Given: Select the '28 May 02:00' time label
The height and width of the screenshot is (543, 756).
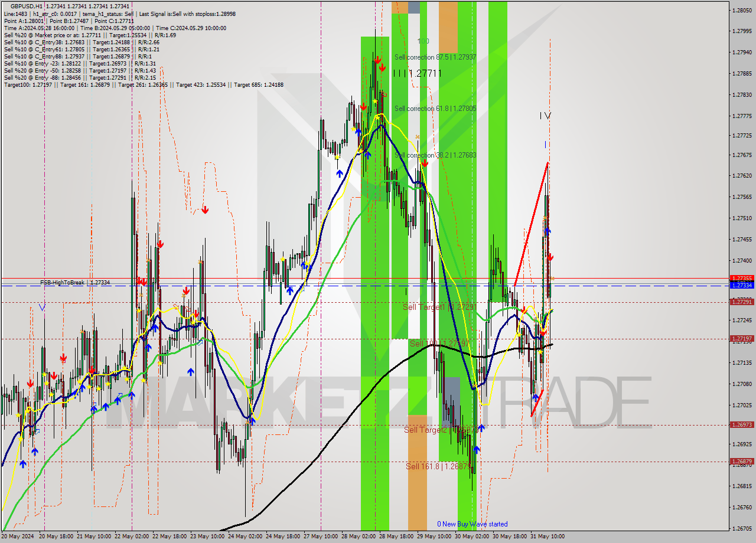Looking at the screenshot, I should [360, 537].
